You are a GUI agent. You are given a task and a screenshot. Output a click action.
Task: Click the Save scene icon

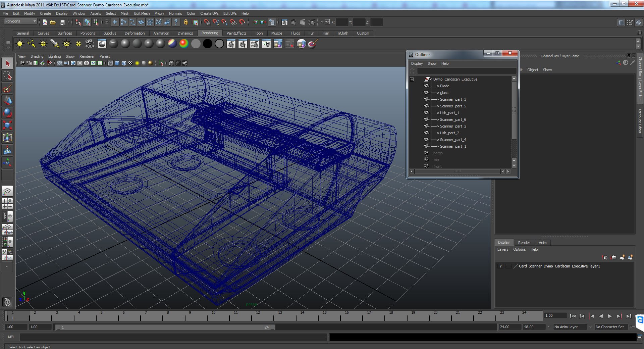click(x=62, y=22)
